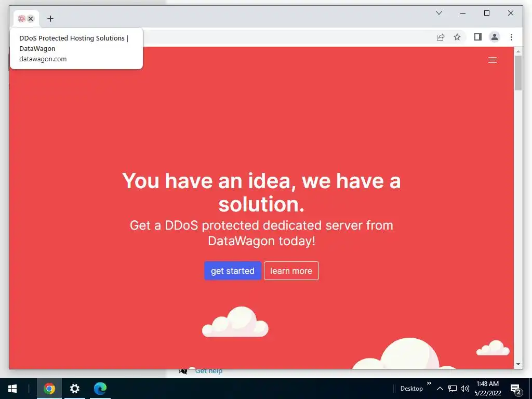
Task: Click the scrollbar up arrow
Action: (x=518, y=51)
